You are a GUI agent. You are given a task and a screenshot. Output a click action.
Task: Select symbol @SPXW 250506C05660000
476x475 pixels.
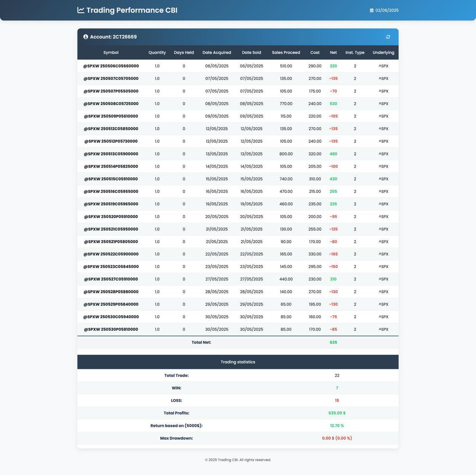[111, 66]
